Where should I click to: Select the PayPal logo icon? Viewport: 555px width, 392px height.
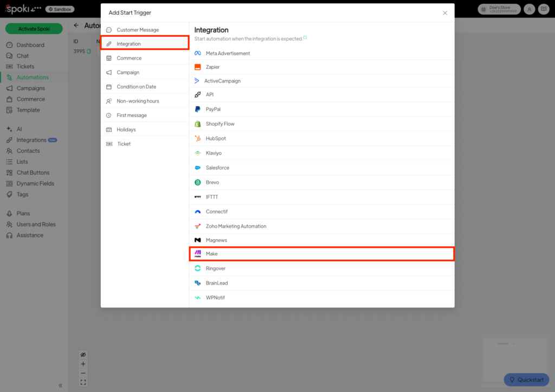[198, 109]
